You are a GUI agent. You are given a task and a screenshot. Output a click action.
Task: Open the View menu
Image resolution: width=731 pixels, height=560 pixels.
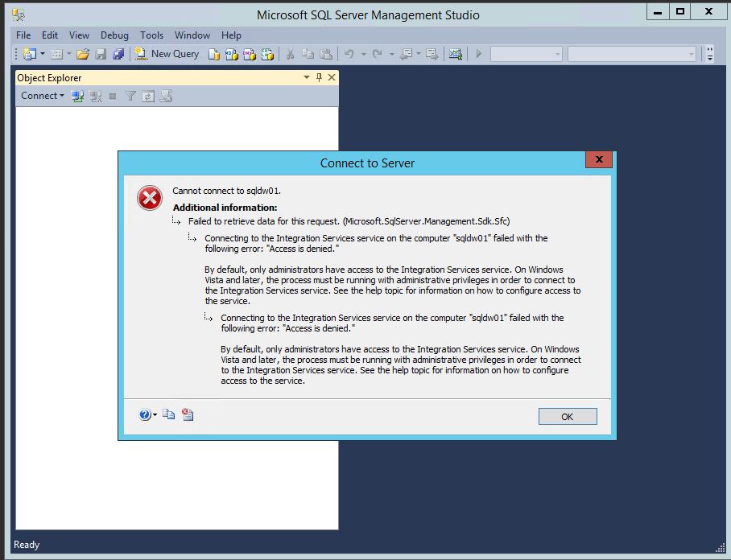(79, 35)
